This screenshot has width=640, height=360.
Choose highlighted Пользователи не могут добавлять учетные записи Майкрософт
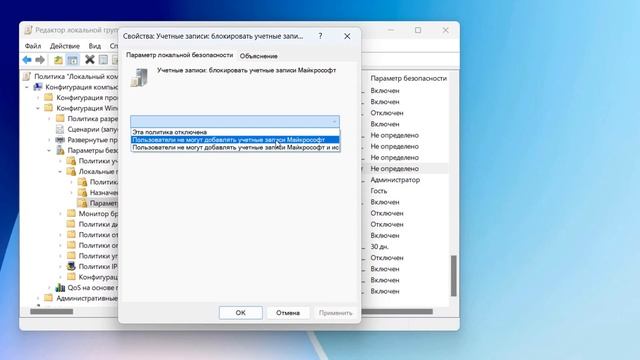click(x=235, y=140)
